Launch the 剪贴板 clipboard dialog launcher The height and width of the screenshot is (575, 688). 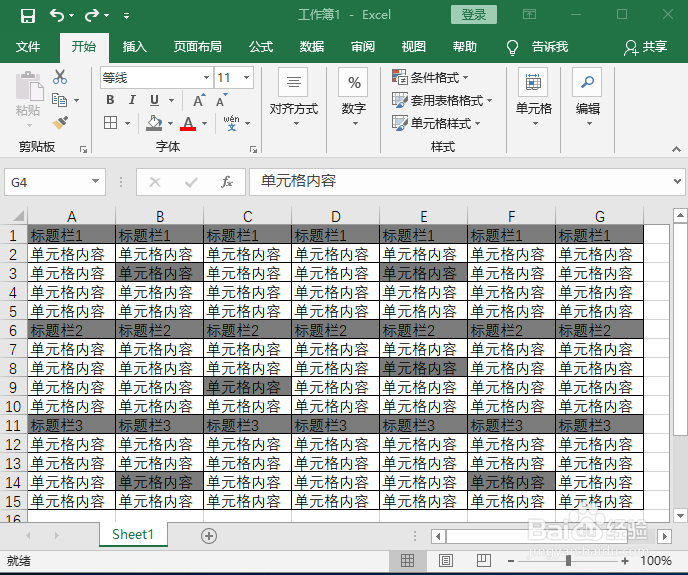83,150
